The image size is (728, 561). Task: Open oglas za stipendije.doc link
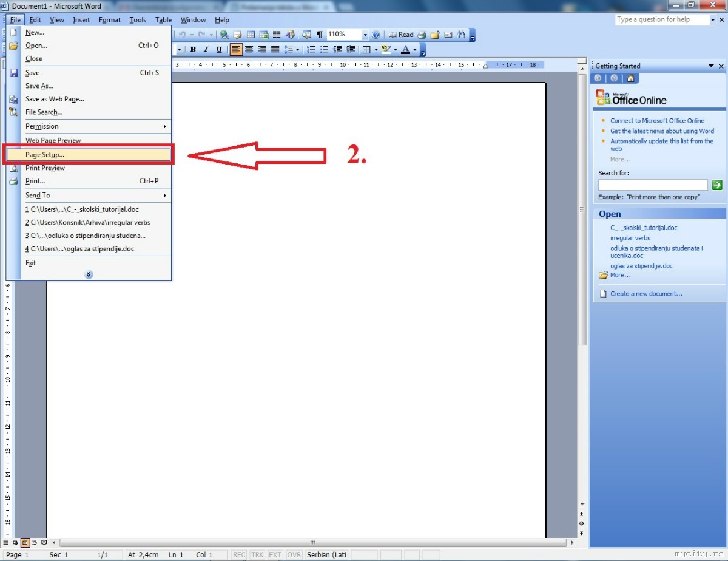pos(641,266)
